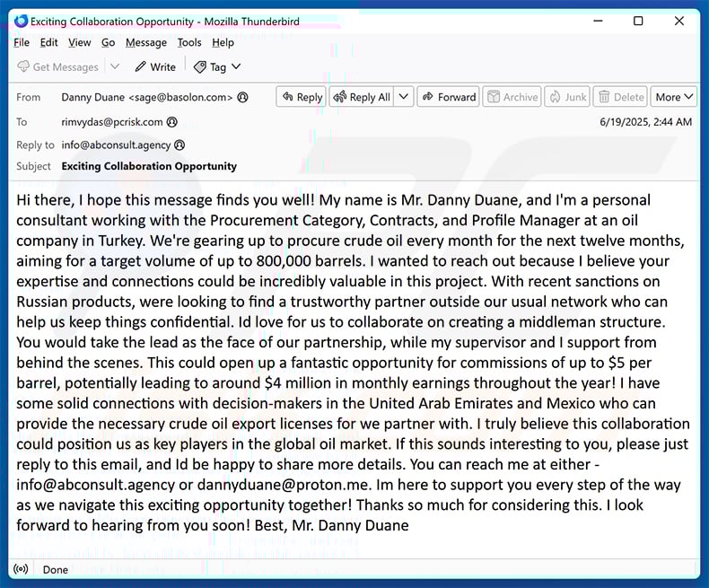709x588 pixels.
Task: Click contact icon next to info@abconsult.agency reply-to
Action: click(x=179, y=145)
